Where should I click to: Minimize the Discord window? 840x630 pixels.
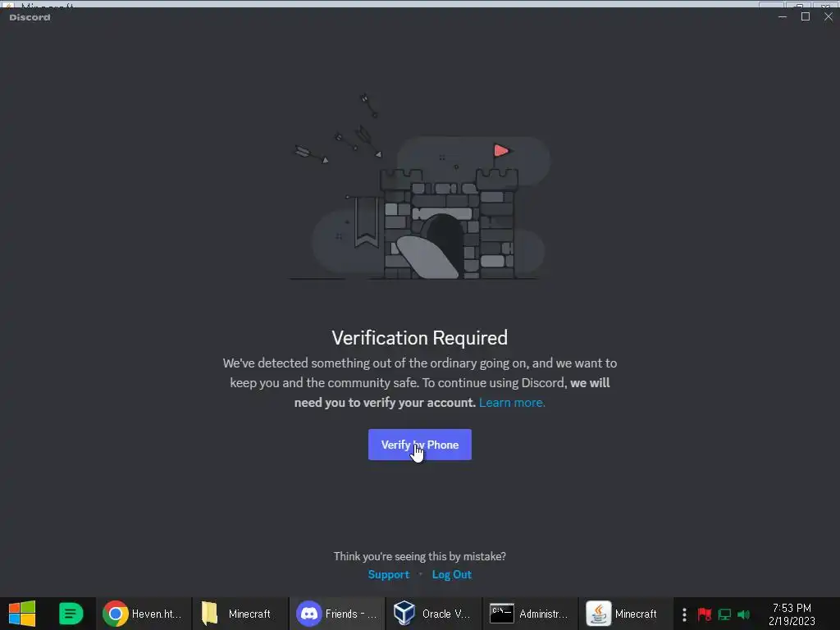[x=782, y=16]
